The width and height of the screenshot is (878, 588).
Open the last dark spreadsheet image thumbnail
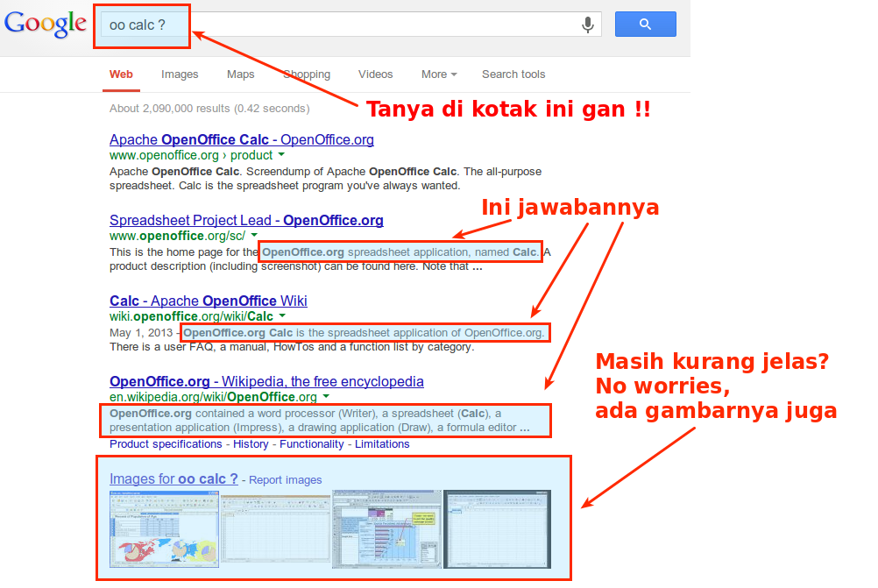[x=498, y=528]
